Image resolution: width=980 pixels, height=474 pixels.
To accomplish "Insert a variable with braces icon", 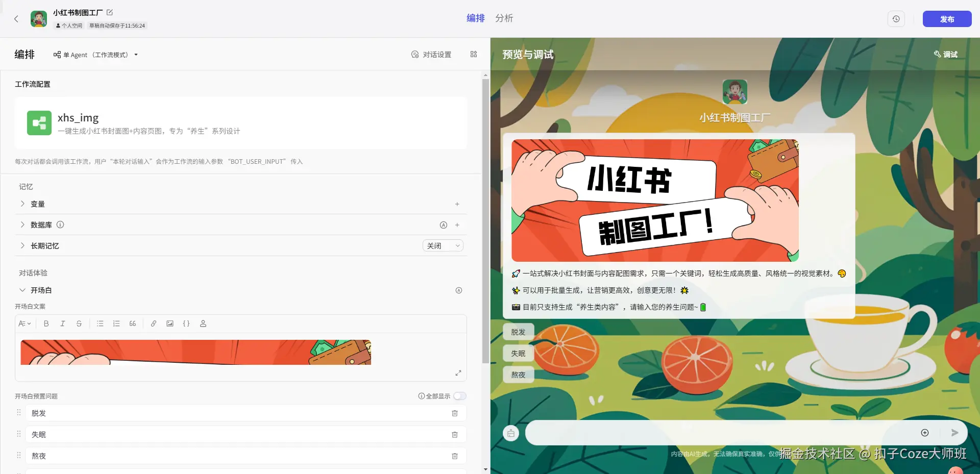I will point(186,323).
